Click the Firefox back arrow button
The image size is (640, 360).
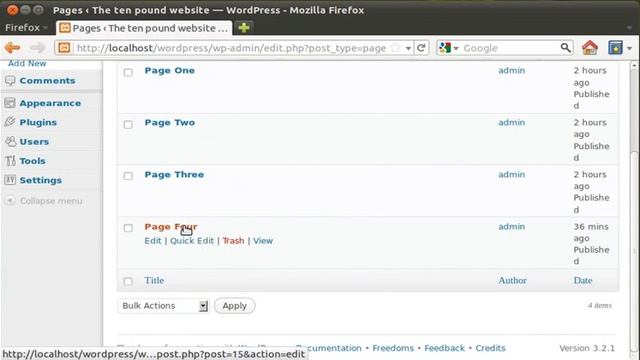click(12, 48)
